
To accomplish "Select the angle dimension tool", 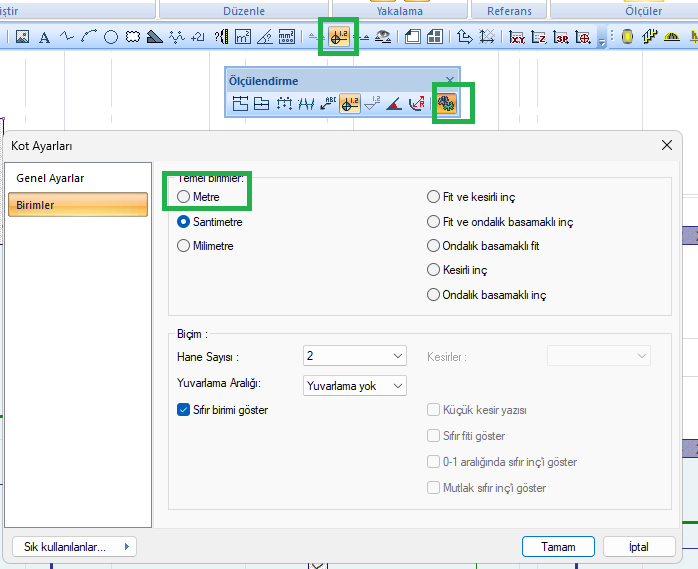I will [x=394, y=103].
